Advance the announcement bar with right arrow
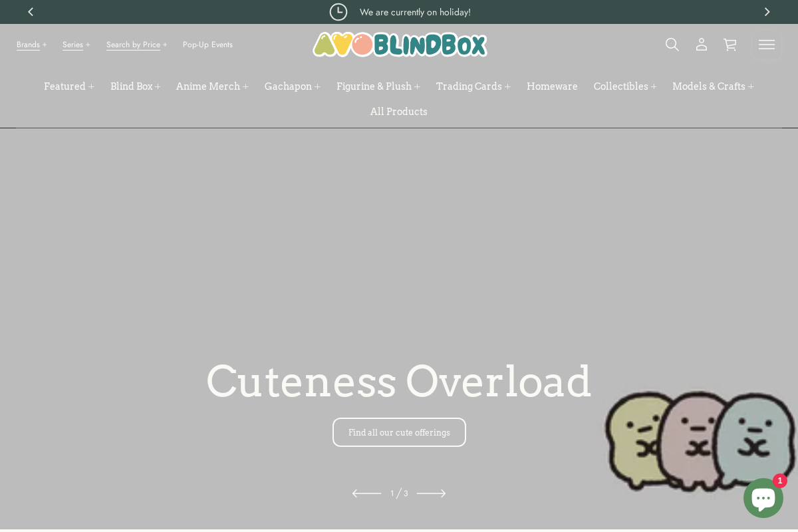 click(x=767, y=11)
